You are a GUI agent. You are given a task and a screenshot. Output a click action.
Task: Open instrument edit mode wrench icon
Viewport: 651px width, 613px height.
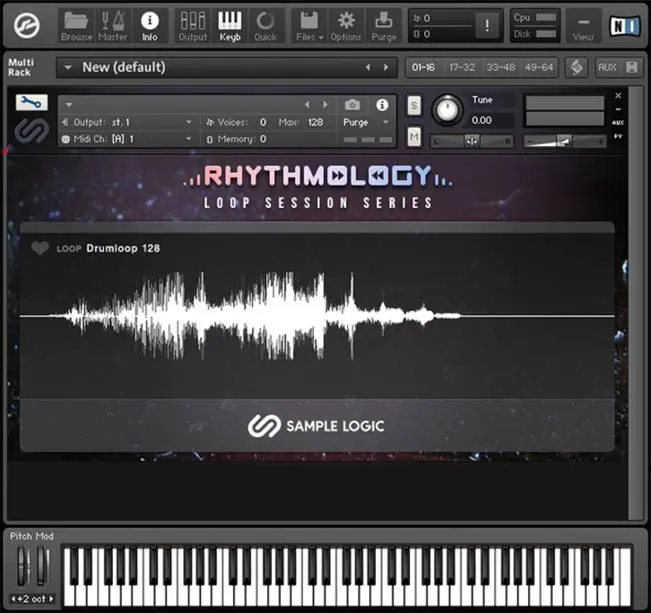pyautogui.click(x=32, y=102)
